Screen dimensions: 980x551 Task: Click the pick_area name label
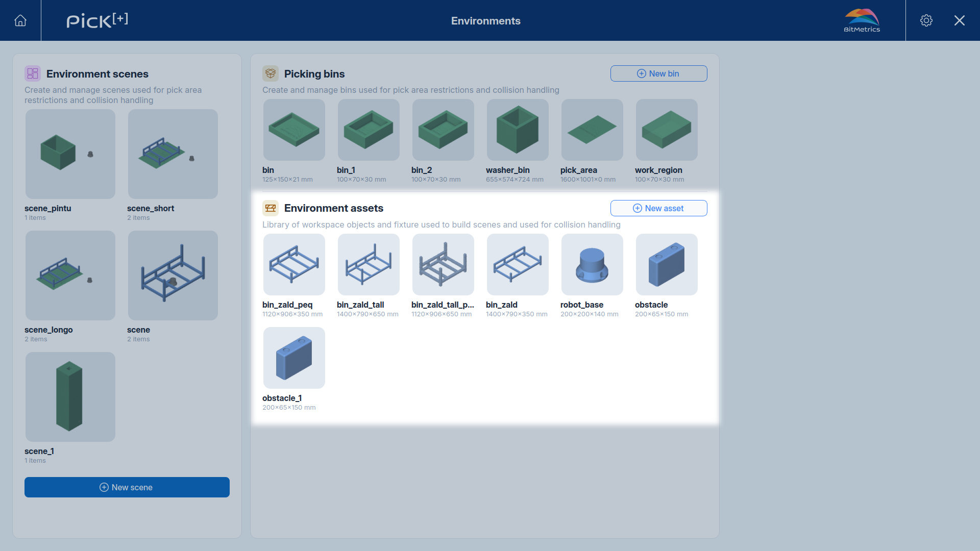(579, 170)
